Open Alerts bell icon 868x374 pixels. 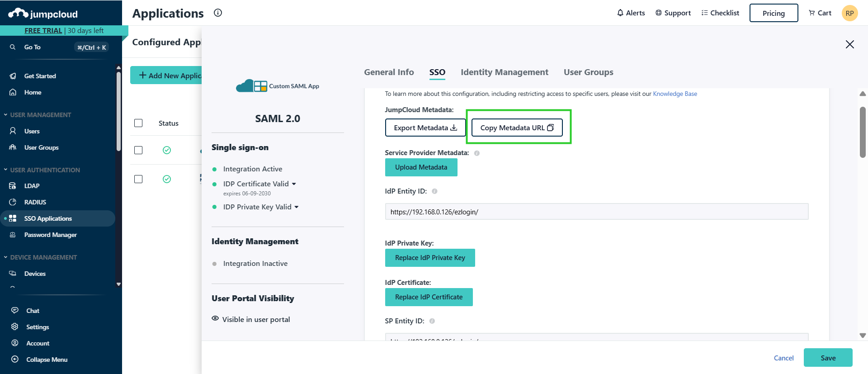(620, 13)
